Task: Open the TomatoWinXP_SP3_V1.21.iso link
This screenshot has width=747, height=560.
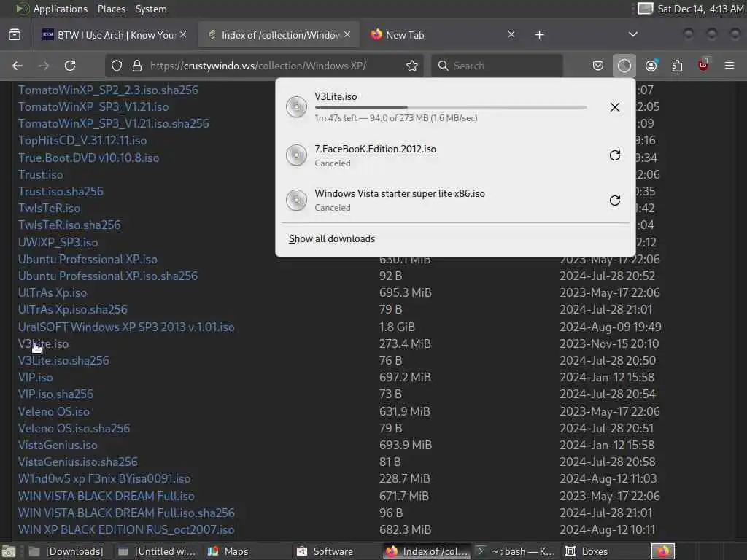Action: [93, 106]
